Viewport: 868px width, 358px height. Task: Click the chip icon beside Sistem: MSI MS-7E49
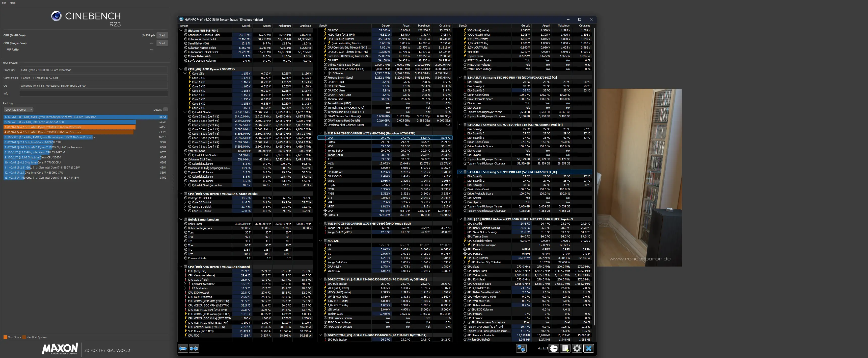186,30
